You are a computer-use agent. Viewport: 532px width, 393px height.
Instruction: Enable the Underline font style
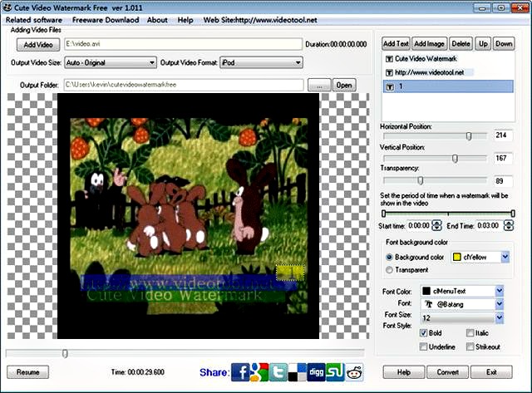423,346
